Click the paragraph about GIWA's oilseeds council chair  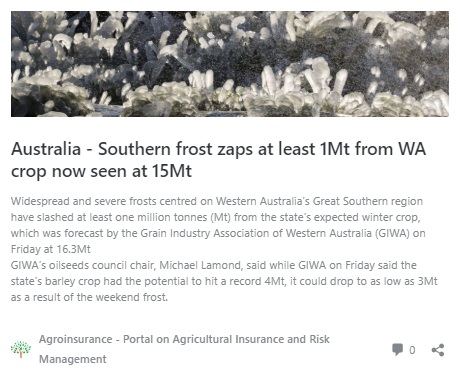pos(224,281)
